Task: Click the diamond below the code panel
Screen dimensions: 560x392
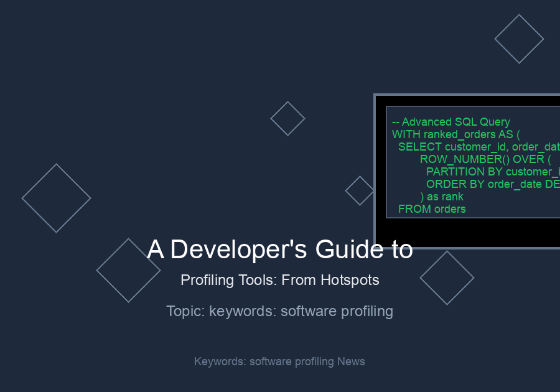Action: tap(447, 278)
